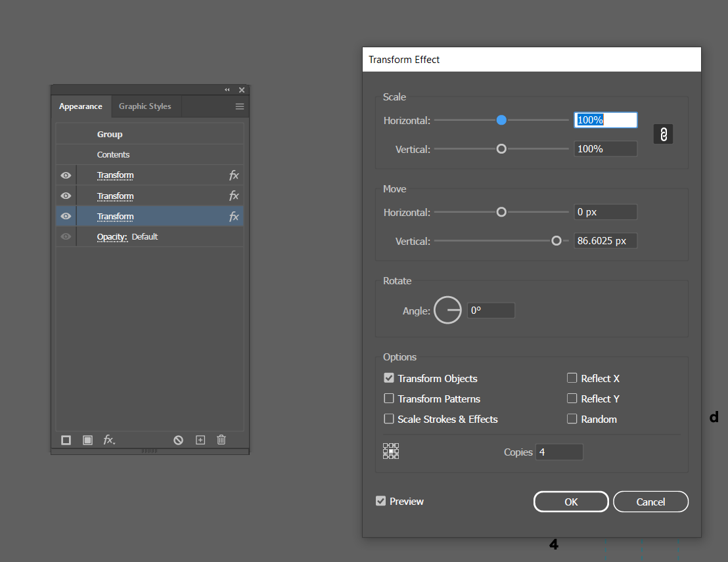Open the Add New Effect fx menu
Screen dimensions: 728x562
point(109,440)
